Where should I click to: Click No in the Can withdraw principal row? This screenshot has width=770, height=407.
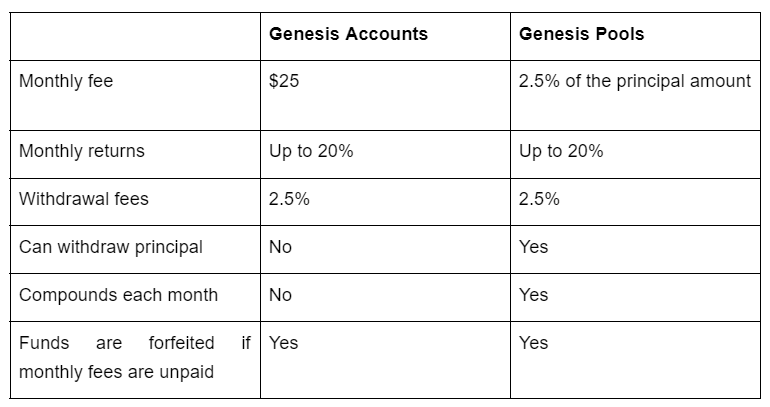(x=280, y=247)
